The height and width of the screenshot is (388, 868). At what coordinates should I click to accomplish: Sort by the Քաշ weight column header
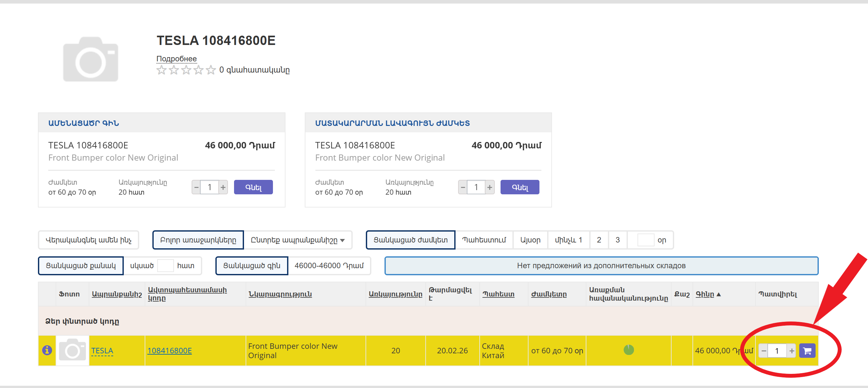coord(682,294)
